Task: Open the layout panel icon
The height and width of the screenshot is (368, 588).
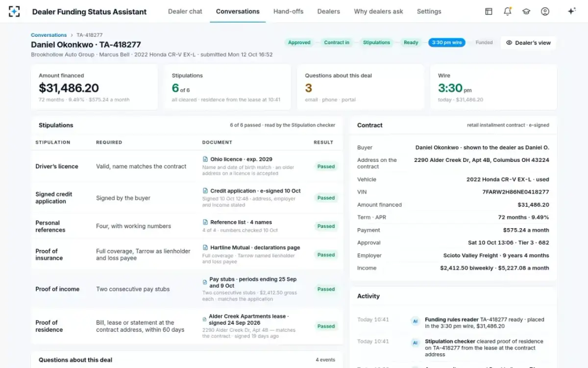Action: tap(489, 11)
